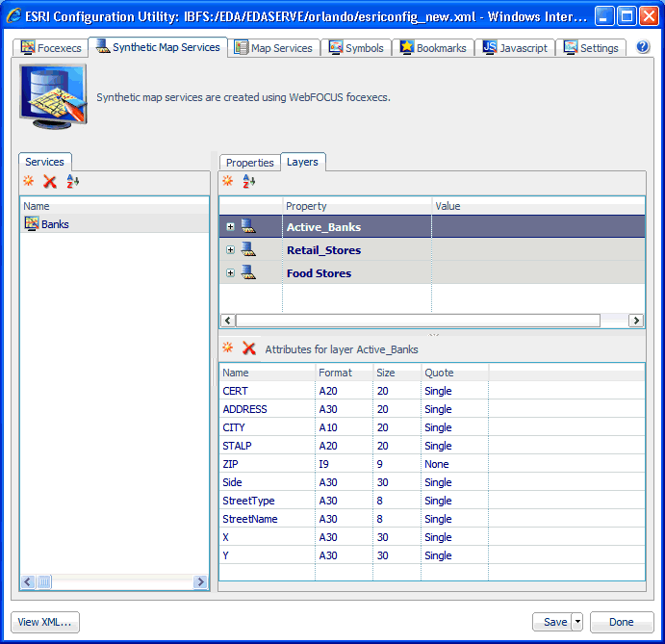
Task: Select the Food Stores layer name
Action: 319,272
